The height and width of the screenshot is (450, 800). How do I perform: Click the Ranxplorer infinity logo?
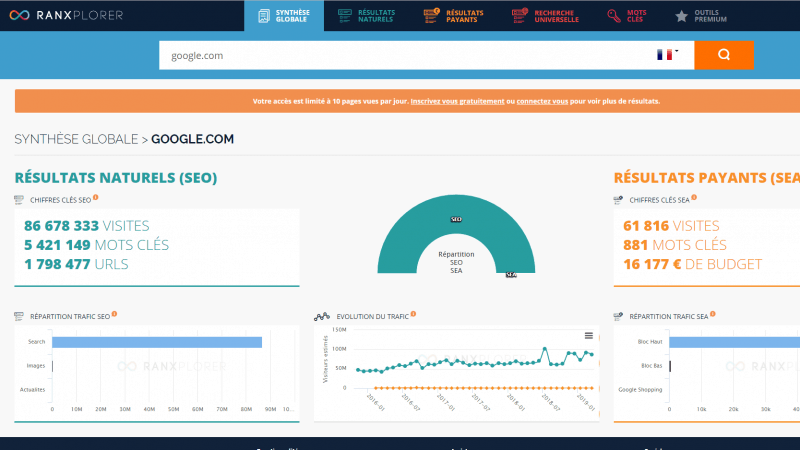[x=17, y=15]
